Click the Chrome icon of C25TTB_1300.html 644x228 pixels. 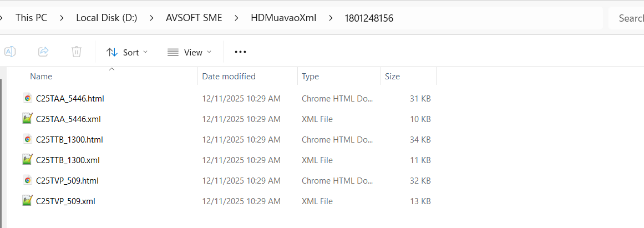point(27,139)
